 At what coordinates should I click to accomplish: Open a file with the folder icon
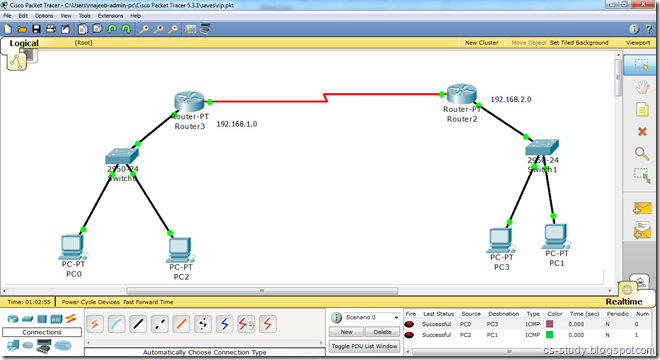click(22, 29)
